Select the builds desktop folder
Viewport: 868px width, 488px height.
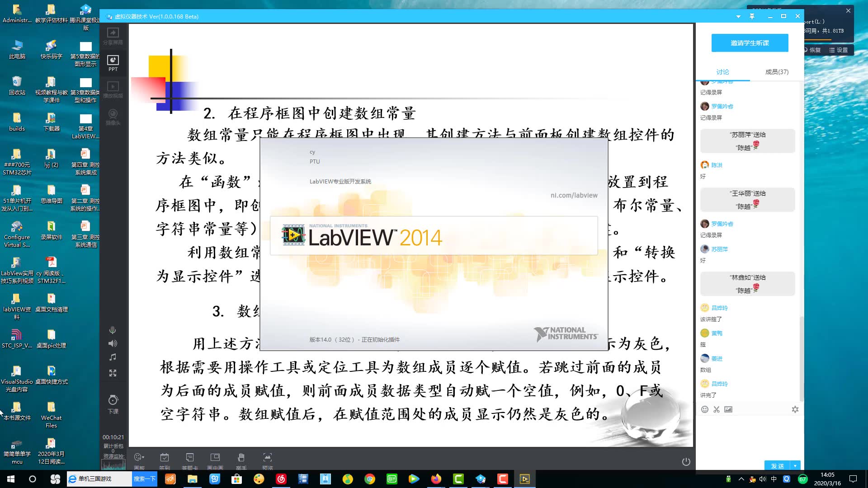pyautogui.click(x=17, y=122)
